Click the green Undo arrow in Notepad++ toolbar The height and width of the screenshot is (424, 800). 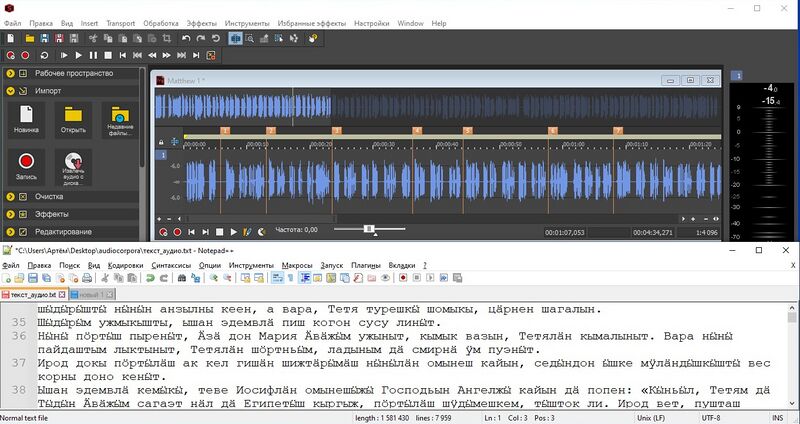coord(150,278)
